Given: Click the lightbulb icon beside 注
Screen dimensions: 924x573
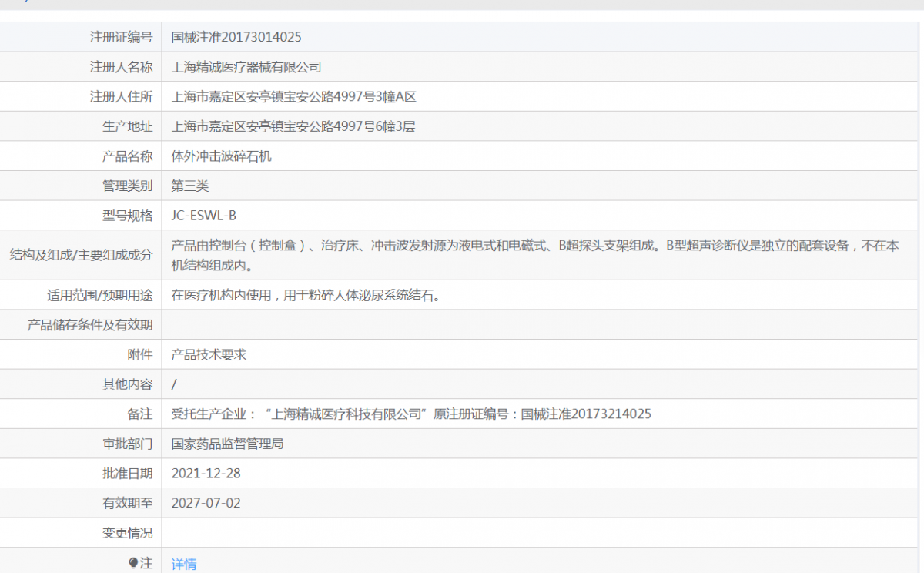Looking at the screenshot, I should [133, 563].
